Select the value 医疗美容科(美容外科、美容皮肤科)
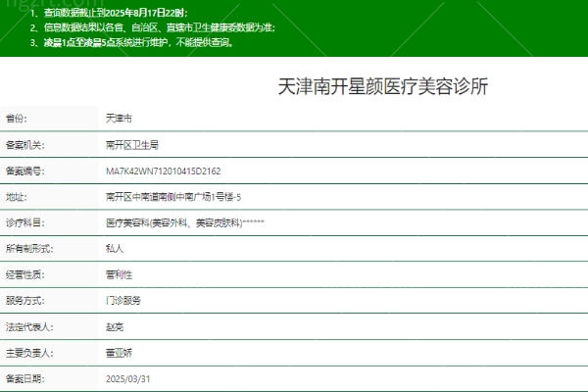 click(174, 222)
